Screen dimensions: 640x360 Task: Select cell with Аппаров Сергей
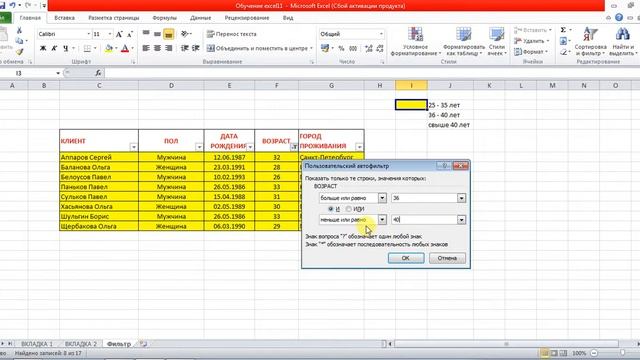pyautogui.click(x=99, y=157)
